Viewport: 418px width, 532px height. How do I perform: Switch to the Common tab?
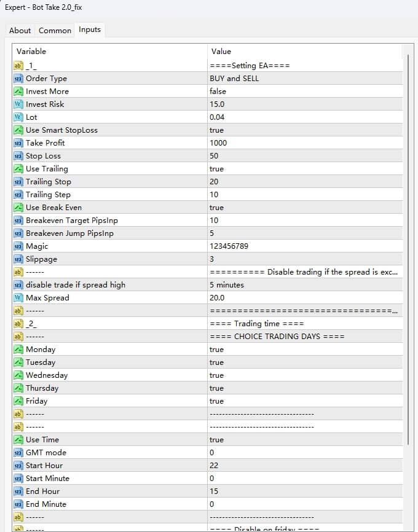coord(55,31)
